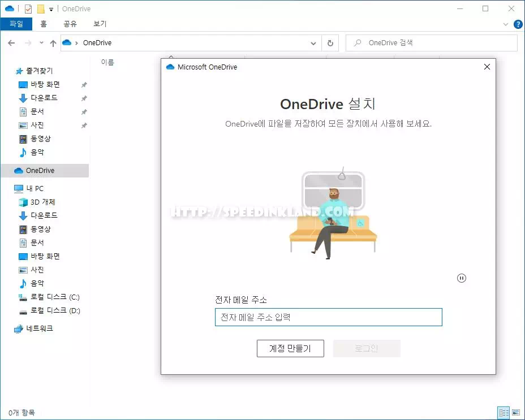
Task: Open Explorer help question mark icon
Action: pyautogui.click(x=518, y=24)
